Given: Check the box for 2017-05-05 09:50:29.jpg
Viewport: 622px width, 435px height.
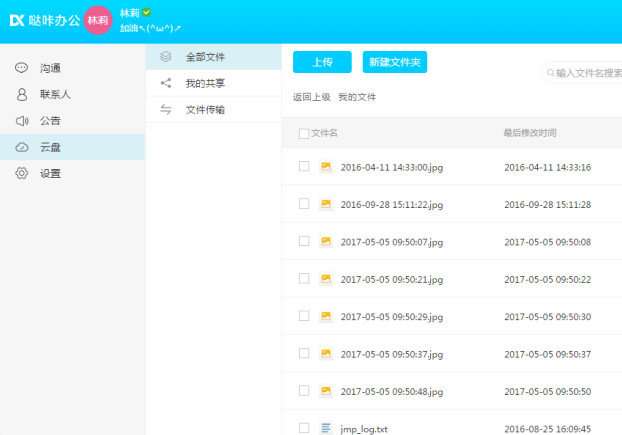Looking at the screenshot, I should tap(304, 316).
